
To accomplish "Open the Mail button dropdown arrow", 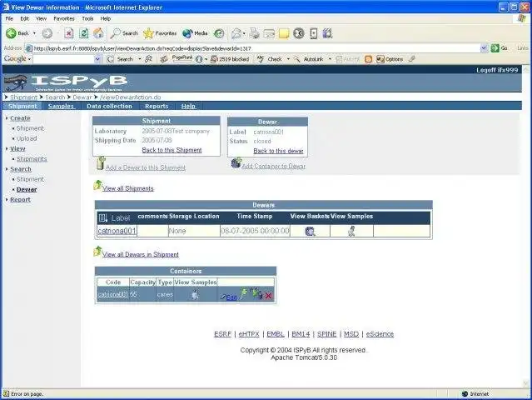I will [x=244, y=33].
